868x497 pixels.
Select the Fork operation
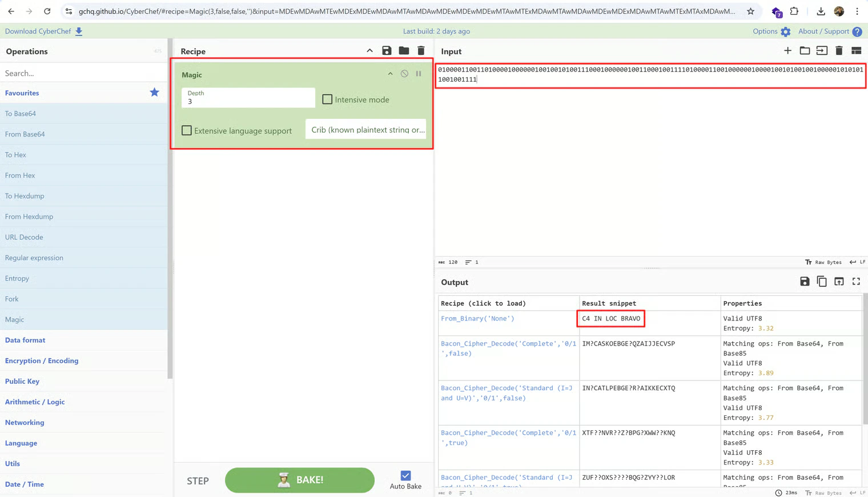pyautogui.click(x=83, y=298)
